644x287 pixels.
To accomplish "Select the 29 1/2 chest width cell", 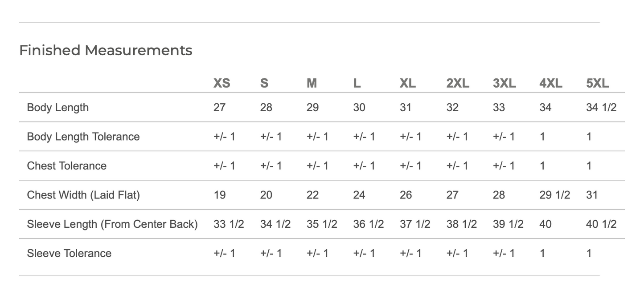I will 555,195.
